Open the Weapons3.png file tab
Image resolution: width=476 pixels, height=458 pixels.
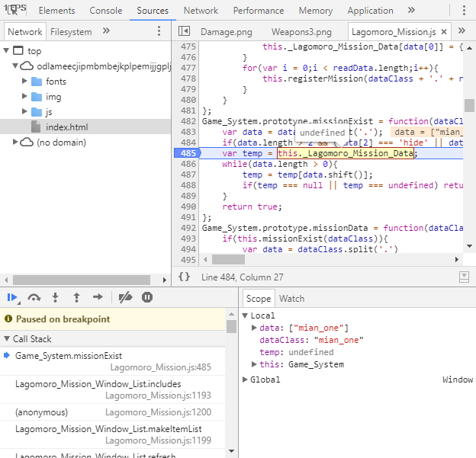[x=301, y=32]
